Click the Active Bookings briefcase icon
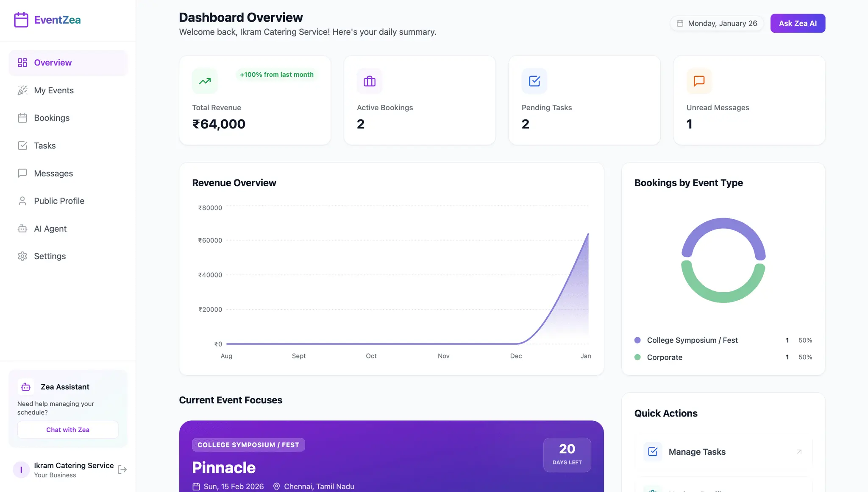868x492 pixels. (x=370, y=81)
